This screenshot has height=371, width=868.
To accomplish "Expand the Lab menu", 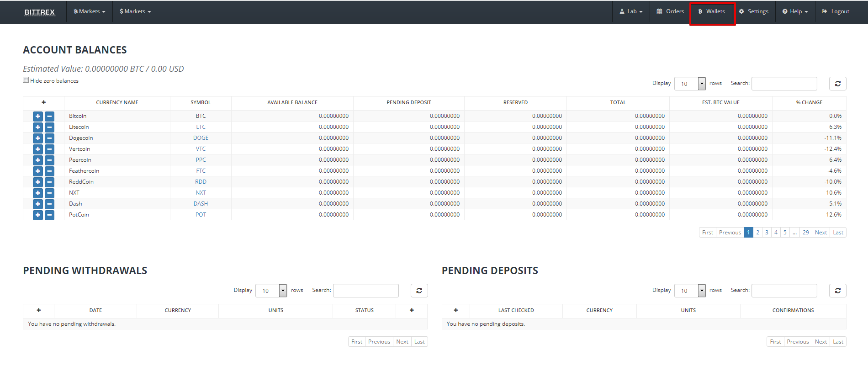I will click(631, 11).
